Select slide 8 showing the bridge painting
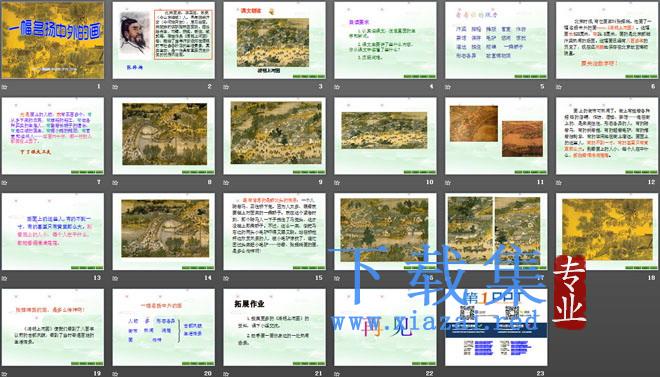Viewport: 660px width, 377px height. pyautogui.click(x=163, y=136)
